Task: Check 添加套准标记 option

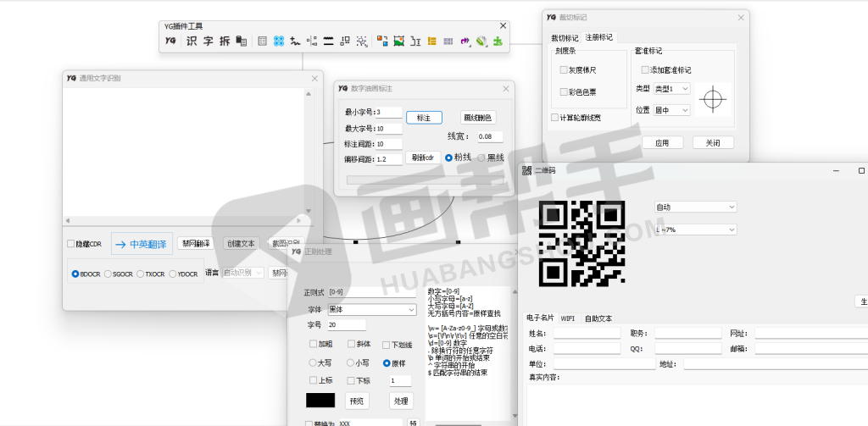Action: [645, 70]
